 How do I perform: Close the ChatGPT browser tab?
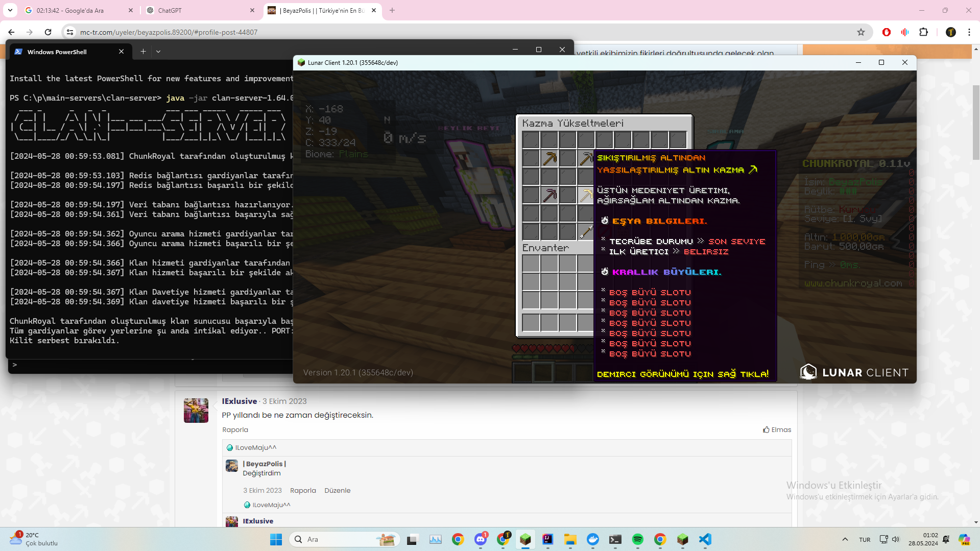pos(252,10)
